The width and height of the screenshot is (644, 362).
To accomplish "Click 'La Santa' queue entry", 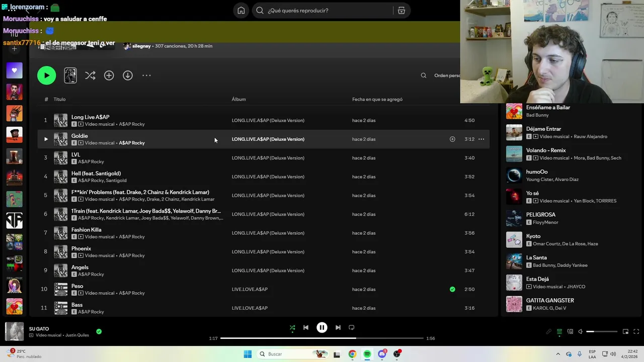I will coord(536,257).
